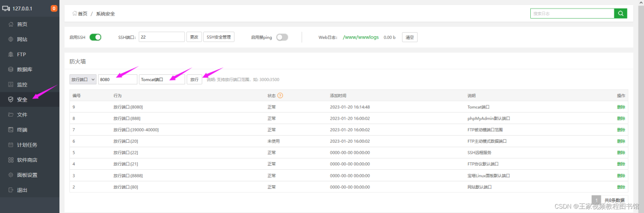644x213 pixels.
Task: Click the home icon in sidebar
Action: (x=11, y=24)
